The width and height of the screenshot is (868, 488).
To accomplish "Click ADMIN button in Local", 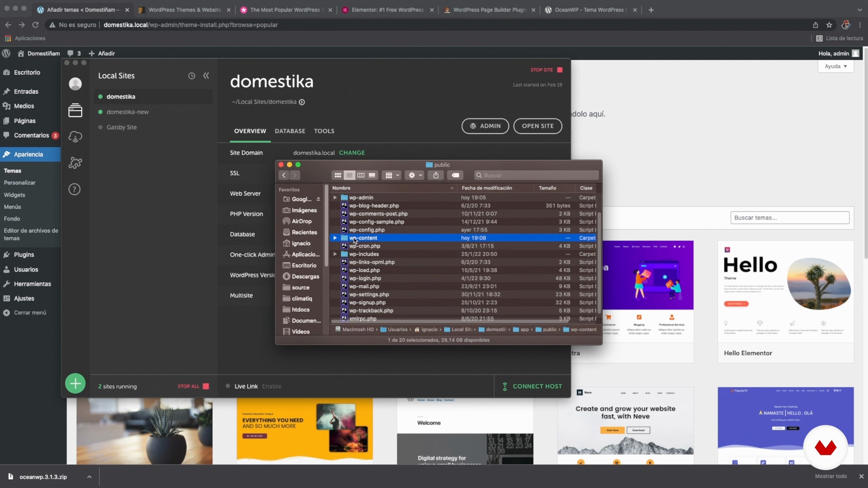I will click(485, 126).
